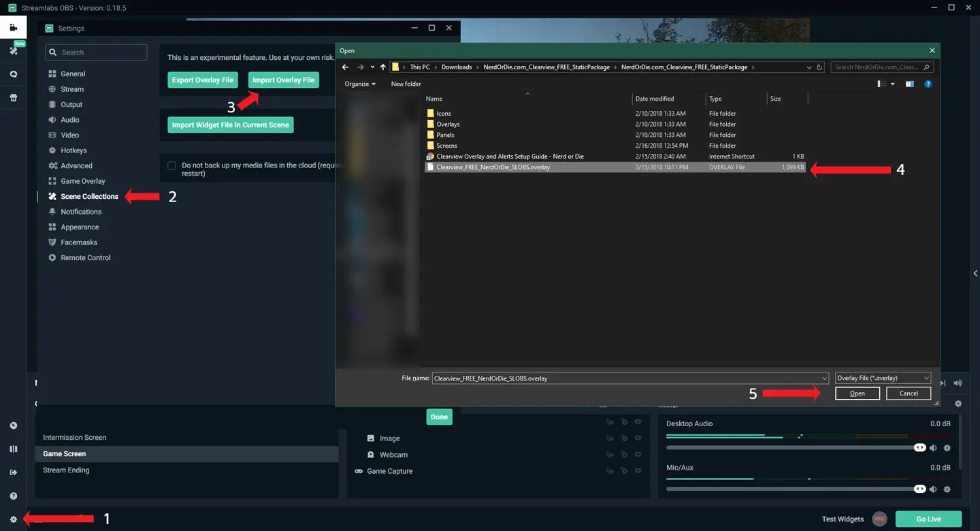Open the chat bubble sidebar icon

click(x=13, y=74)
